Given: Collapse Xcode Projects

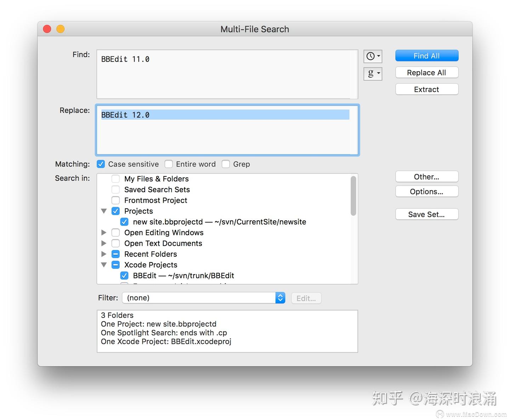Looking at the screenshot, I should pyautogui.click(x=104, y=265).
